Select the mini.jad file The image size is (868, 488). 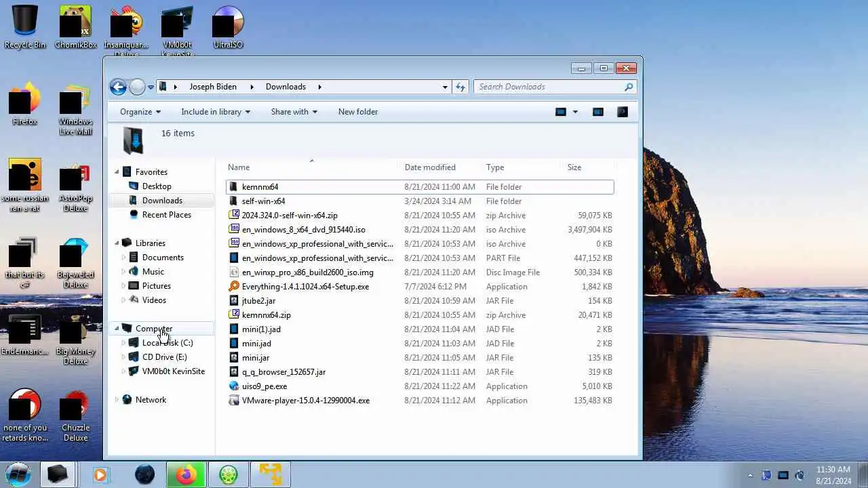coord(256,344)
